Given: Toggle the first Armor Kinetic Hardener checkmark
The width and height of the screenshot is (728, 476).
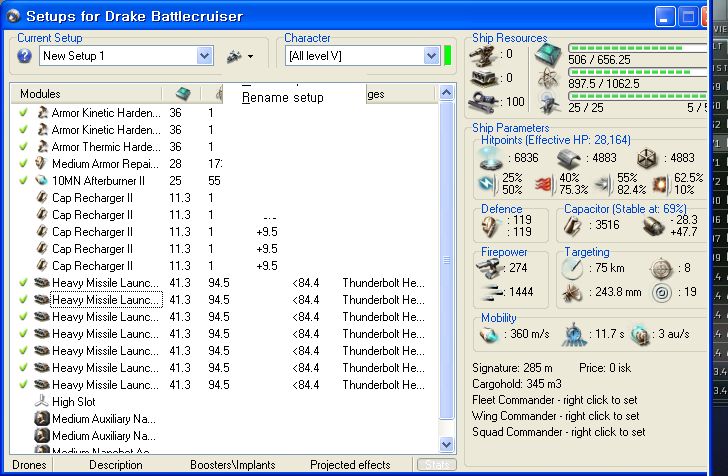Looking at the screenshot, I should (23, 113).
